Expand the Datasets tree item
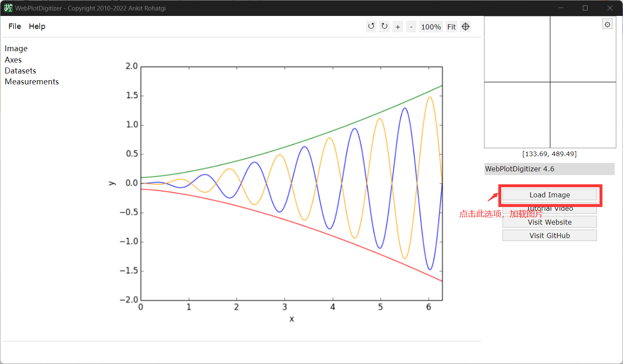Screen dimensions: 623x364 (x=21, y=71)
